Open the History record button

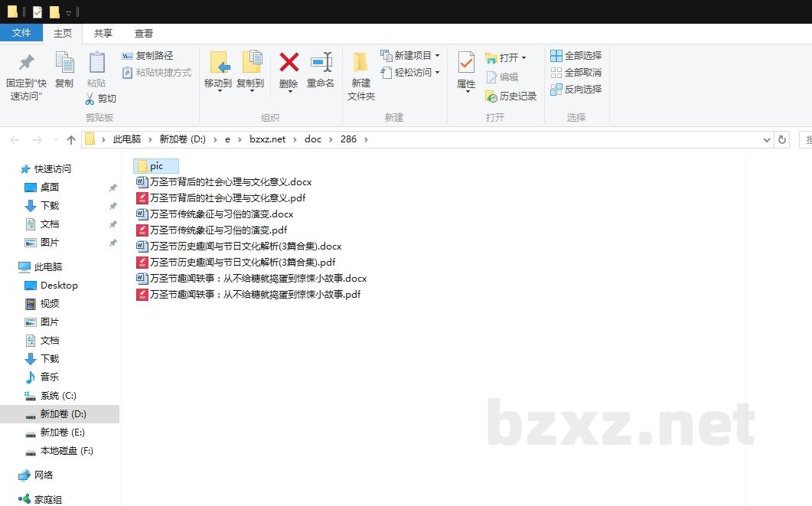[511, 96]
